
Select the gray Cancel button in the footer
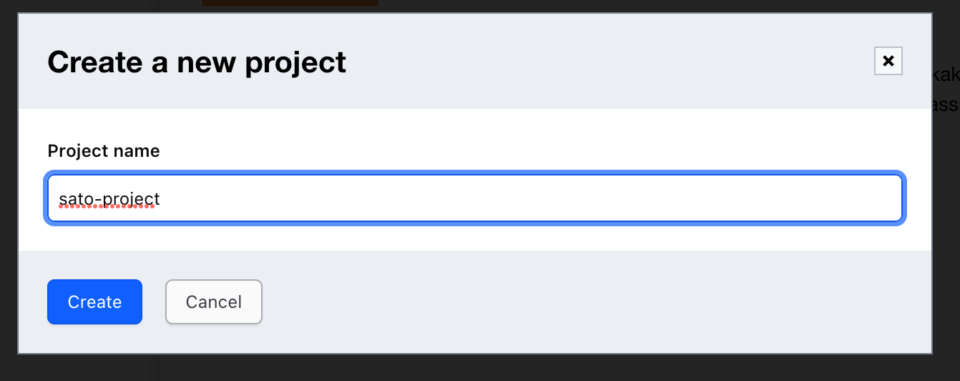pos(214,302)
